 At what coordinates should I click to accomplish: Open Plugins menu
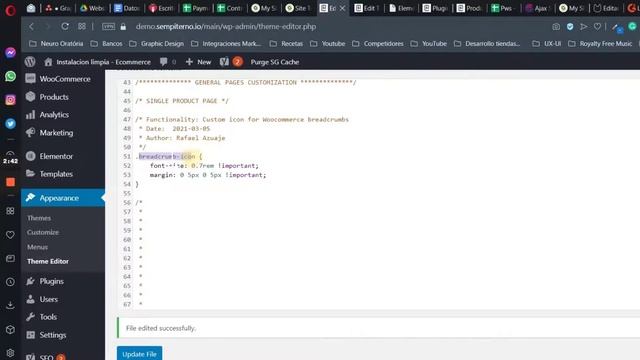(63, 281)
